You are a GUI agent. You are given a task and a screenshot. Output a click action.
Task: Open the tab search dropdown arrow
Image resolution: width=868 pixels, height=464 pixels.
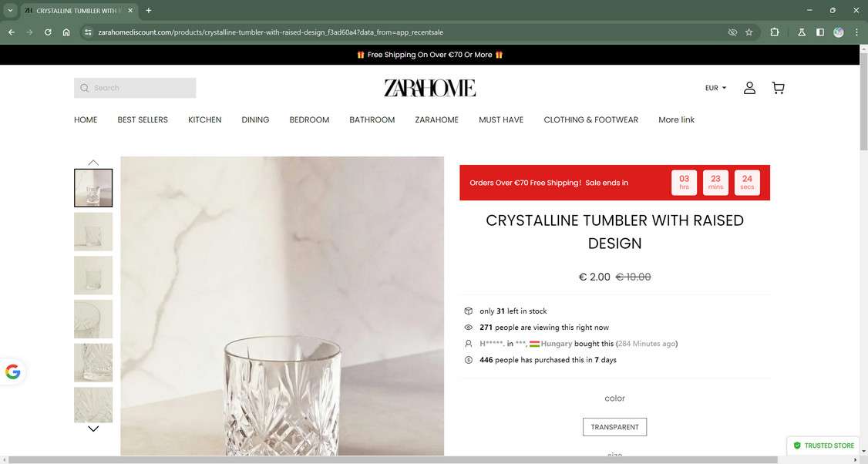click(x=10, y=11)
